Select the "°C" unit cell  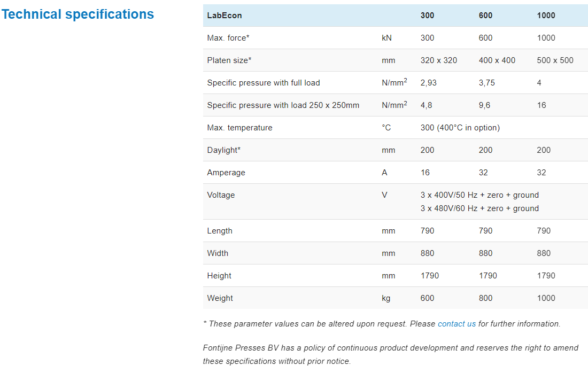click(386, 128)
